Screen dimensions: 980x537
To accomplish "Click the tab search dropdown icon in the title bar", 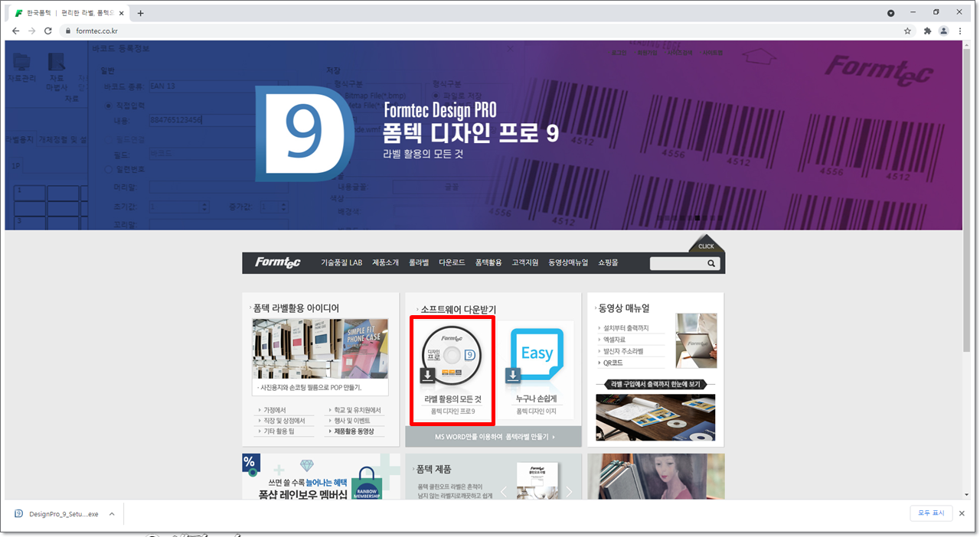I will click(890, 13).
